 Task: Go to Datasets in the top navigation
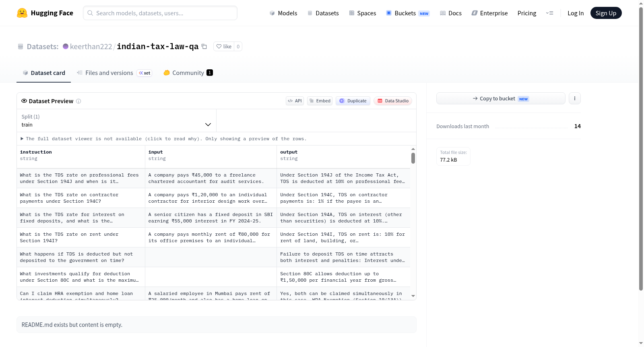click(x=323, y=13)
